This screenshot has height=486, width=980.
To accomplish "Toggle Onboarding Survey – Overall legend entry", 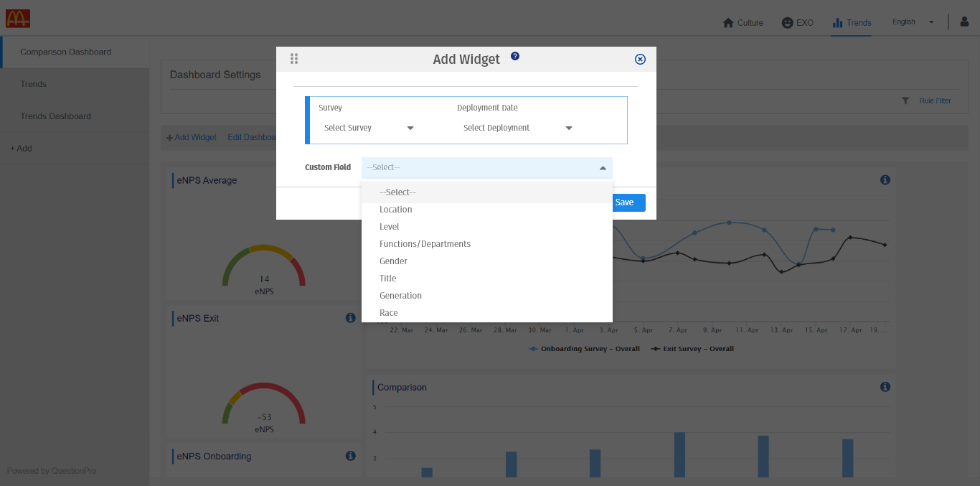I will (584, 349).
